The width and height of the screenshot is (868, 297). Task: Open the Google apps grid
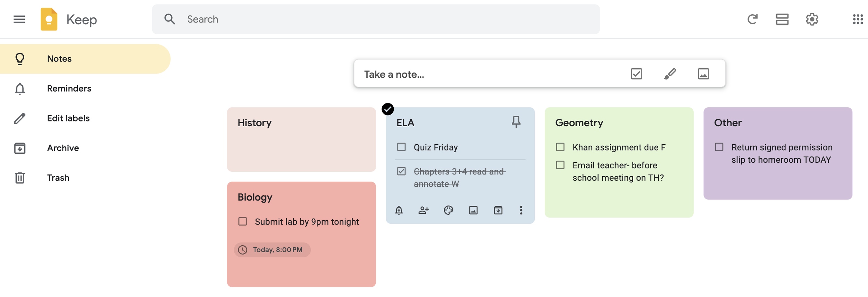pyautogui.click(x=858, y=19)
